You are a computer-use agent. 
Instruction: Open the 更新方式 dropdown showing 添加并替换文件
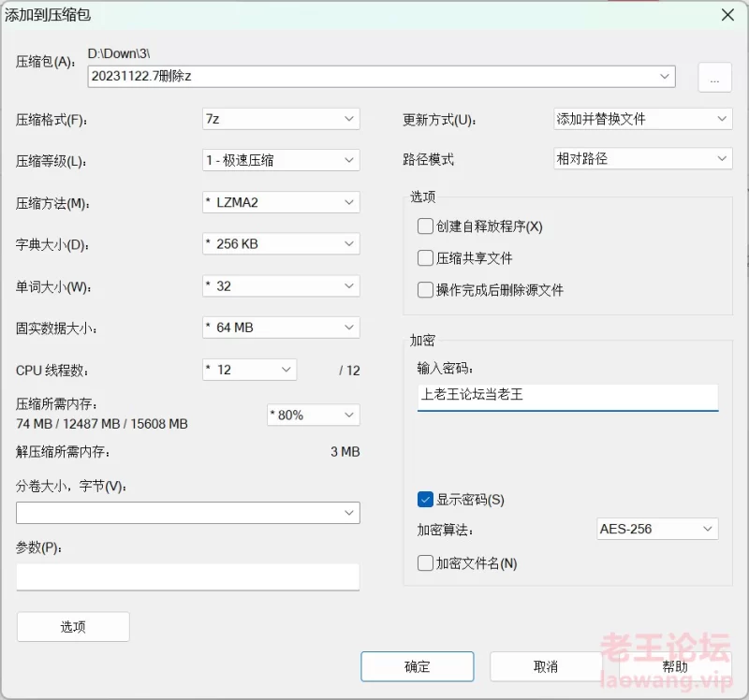643,119
